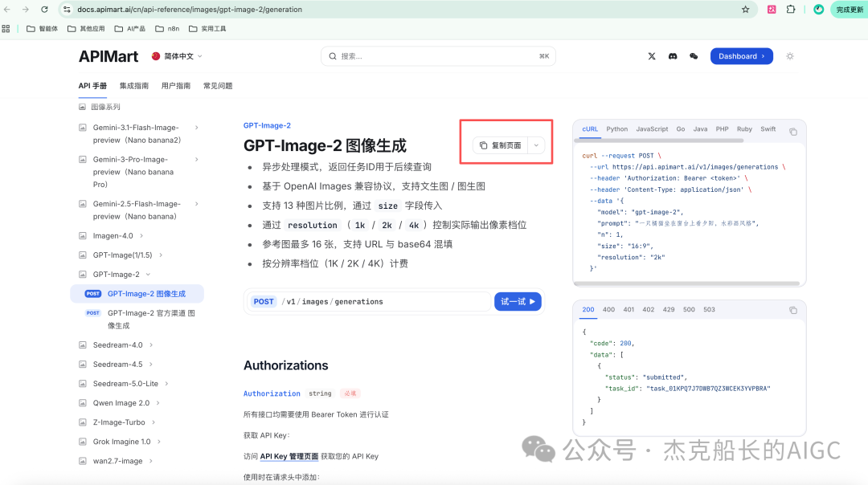Collapse the GPT-Image-2 sidebar group

tap(149, 275)
